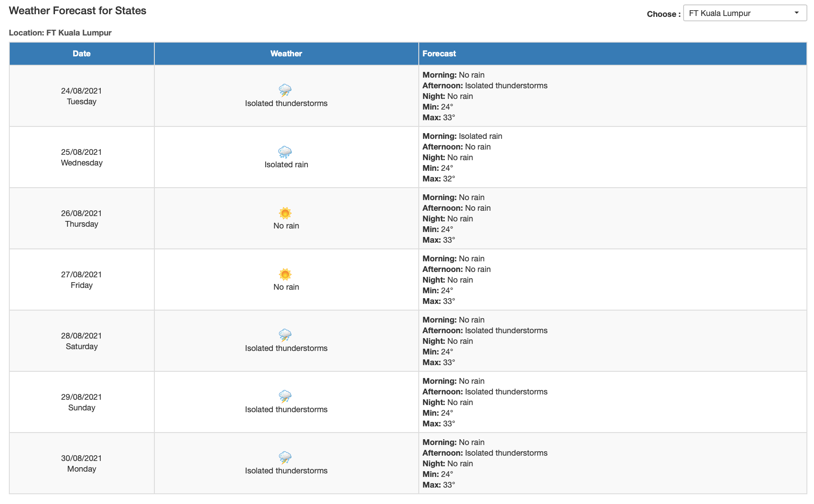Click the sun icon for Thursday 26/08/2021
Viewport: 814px width, 504px height.
click(285, 213)
